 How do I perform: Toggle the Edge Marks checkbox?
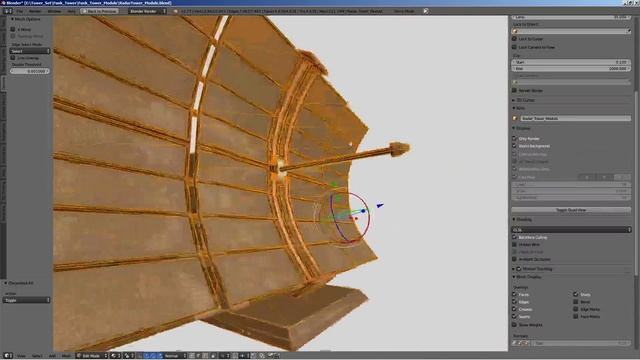coord(576,309)
